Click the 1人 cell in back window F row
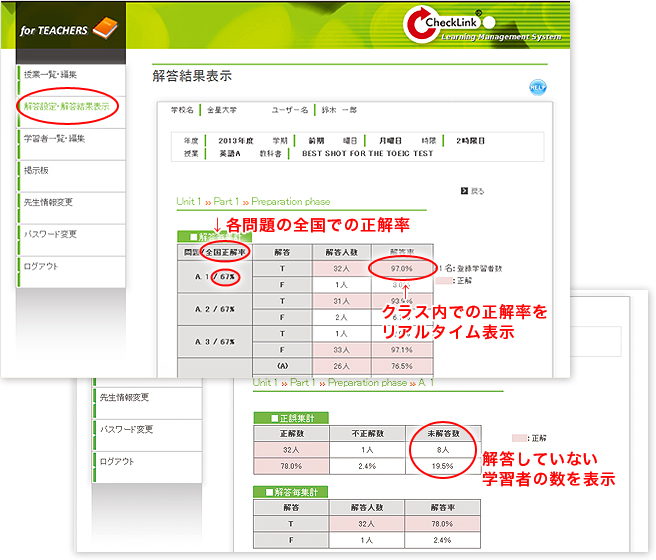This screenshot has height=560, width=656. 366,540
